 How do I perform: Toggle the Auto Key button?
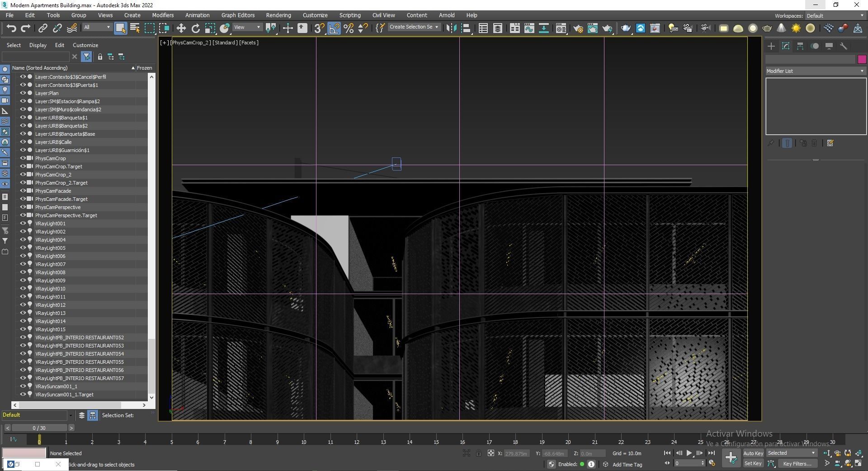tap(753, 453)
